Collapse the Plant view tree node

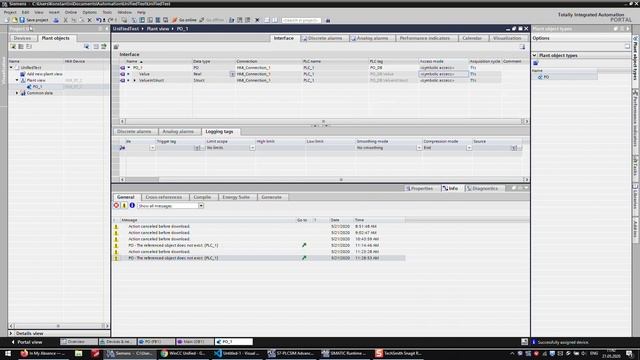coord(17,80)
